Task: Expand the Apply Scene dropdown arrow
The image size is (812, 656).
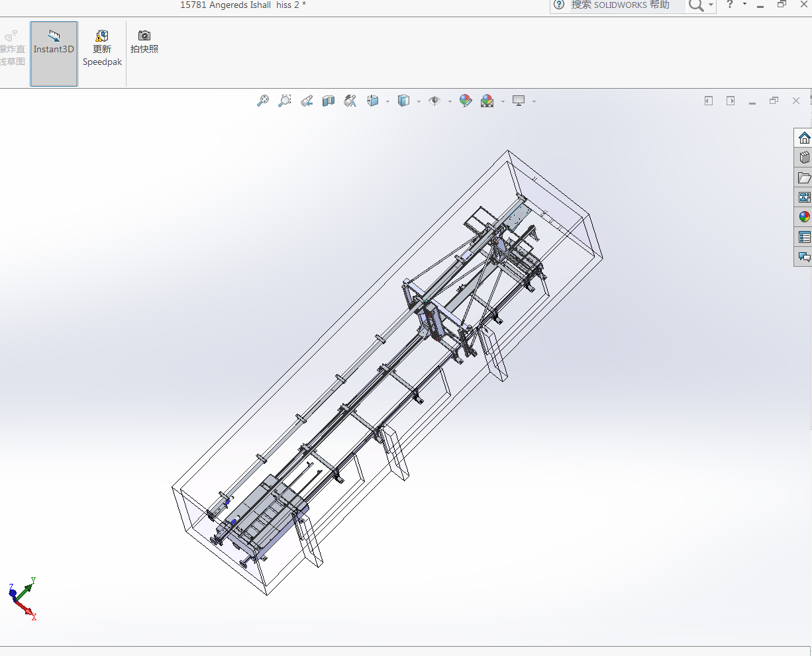Action: 503,101
